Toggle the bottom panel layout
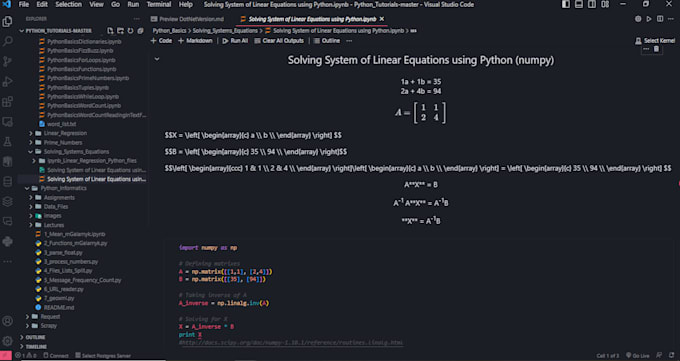Viewport: 680px width, 361px height. pos(579,4)
